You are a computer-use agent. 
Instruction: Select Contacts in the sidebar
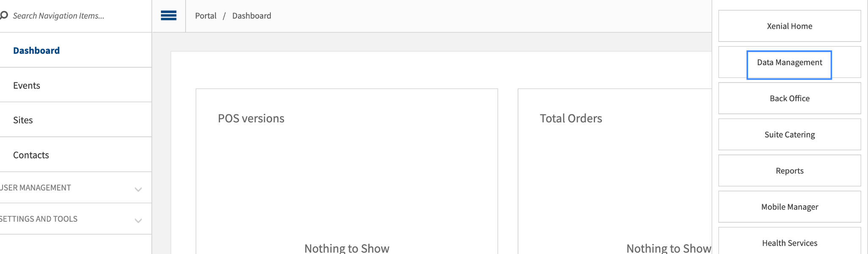31,155
